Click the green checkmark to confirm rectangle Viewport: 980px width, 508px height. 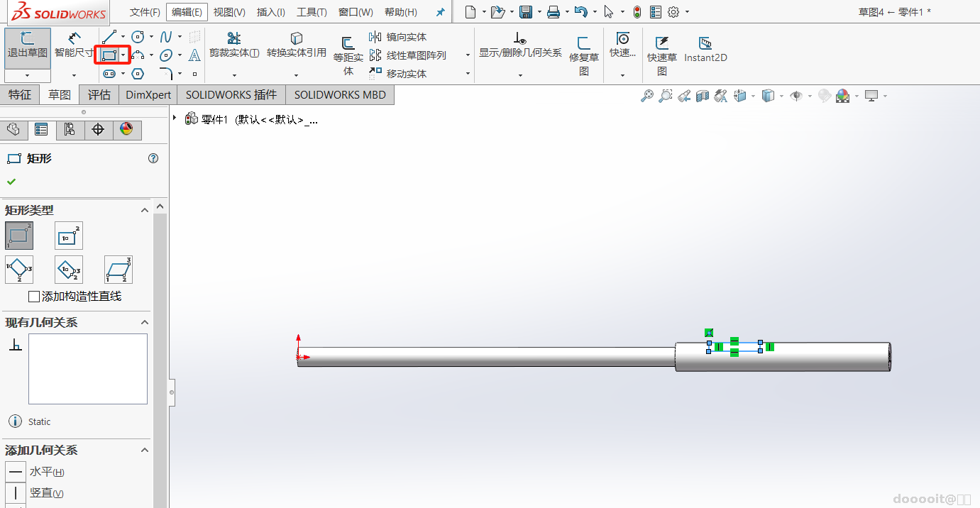(11, 182)
